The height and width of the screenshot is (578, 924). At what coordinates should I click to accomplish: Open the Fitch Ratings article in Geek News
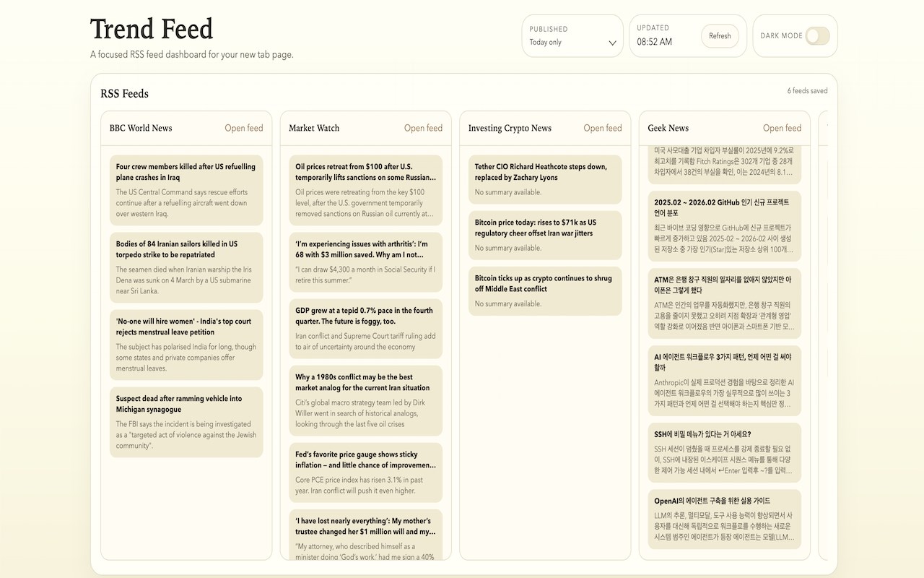[x=724, y=164]
